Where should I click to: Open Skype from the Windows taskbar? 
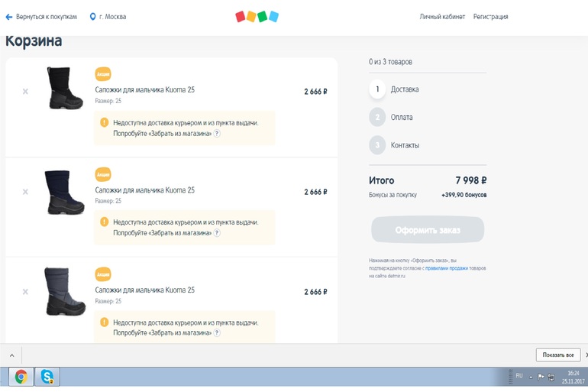click(47, 376)
